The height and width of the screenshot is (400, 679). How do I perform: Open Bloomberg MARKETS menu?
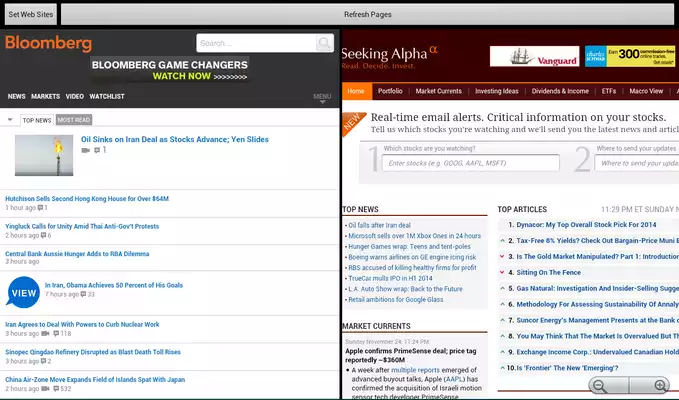coord(45,97)
